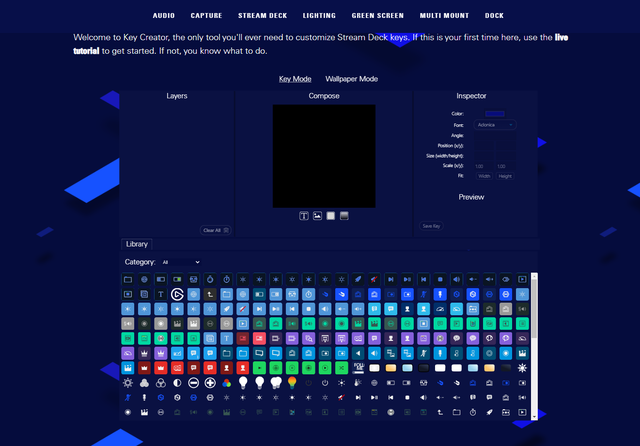Go to the DOCK section
The image size is (640, 446).
pyautogui.click(x=494, y=16)
